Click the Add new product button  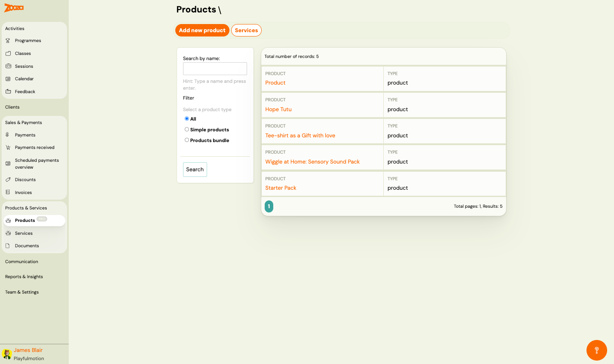(202, 30)
